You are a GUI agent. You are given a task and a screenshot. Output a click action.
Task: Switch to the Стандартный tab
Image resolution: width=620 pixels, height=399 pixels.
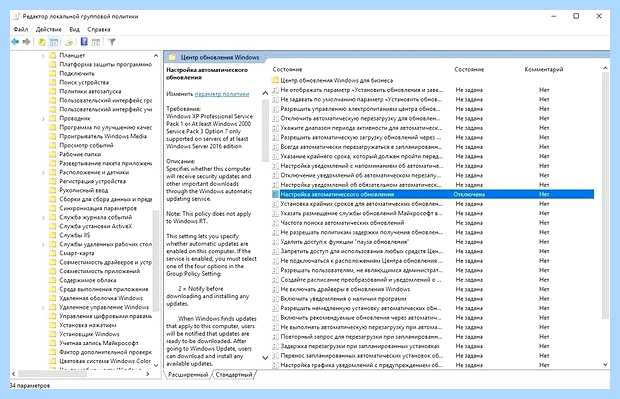(x=234, y=374)
